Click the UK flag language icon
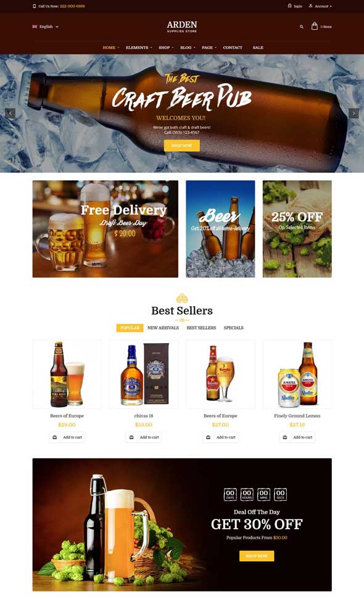 point(35,27)
